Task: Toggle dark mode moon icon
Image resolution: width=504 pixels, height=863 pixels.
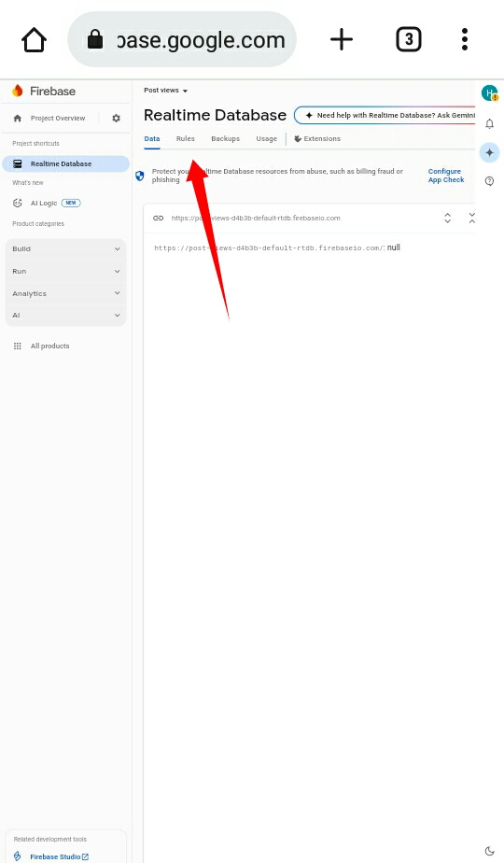Action: tap(489, 852)
